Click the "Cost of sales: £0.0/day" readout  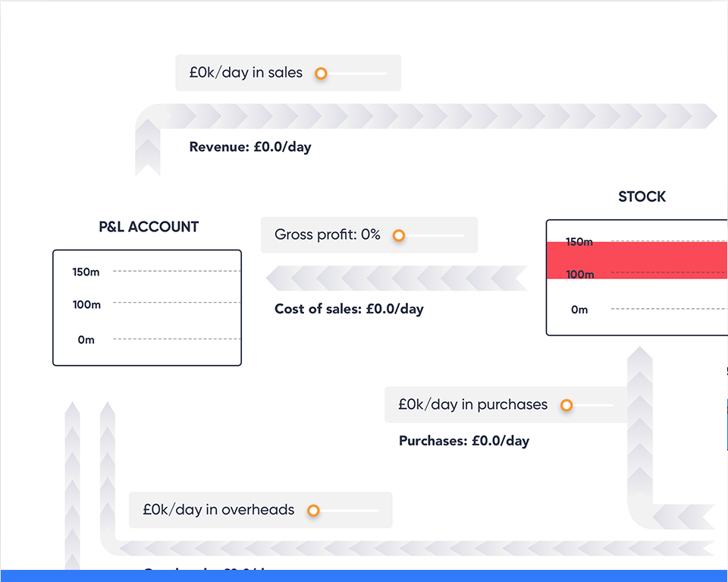(349, 309)
